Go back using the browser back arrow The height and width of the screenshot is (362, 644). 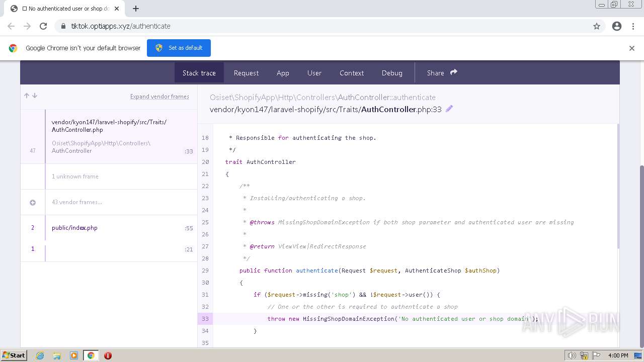tap(11, 26)
